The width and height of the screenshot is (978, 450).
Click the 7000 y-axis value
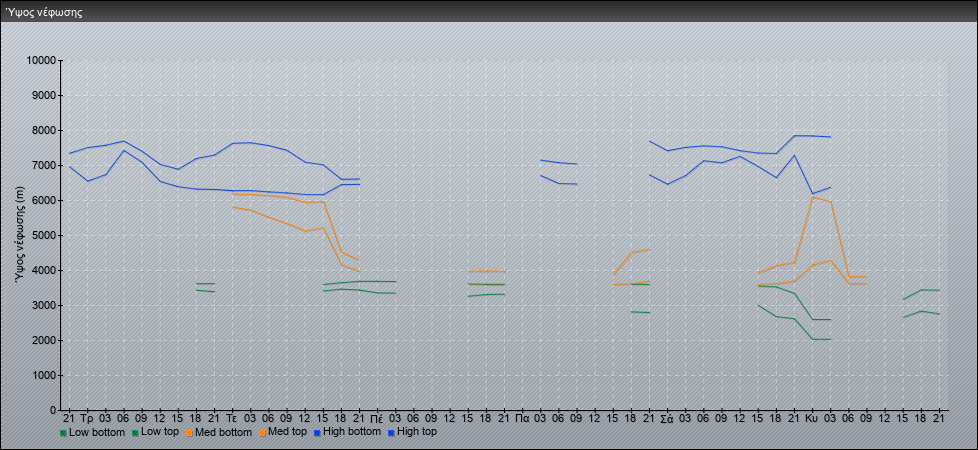point(44,166)
